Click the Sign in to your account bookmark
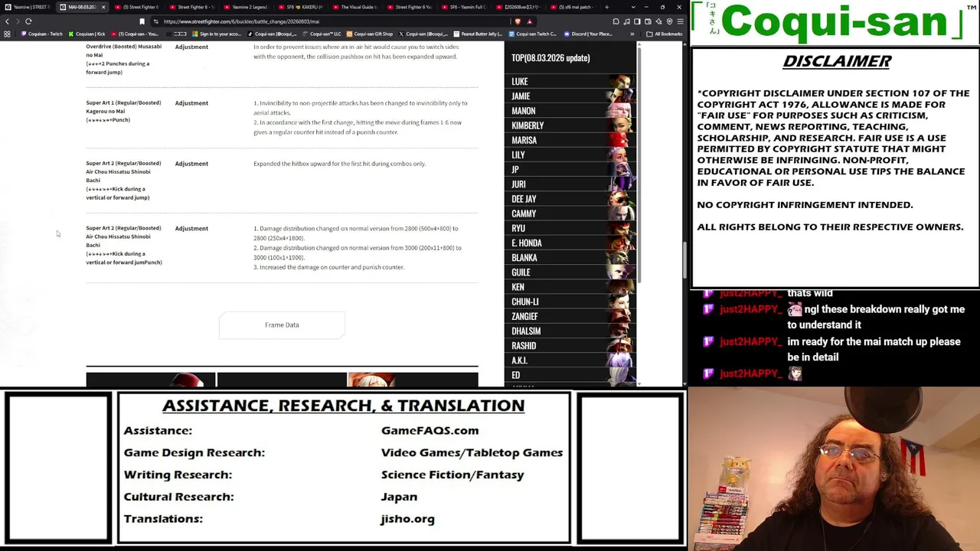The height and width of the screenshot is (551, 980). click(216, 34)
